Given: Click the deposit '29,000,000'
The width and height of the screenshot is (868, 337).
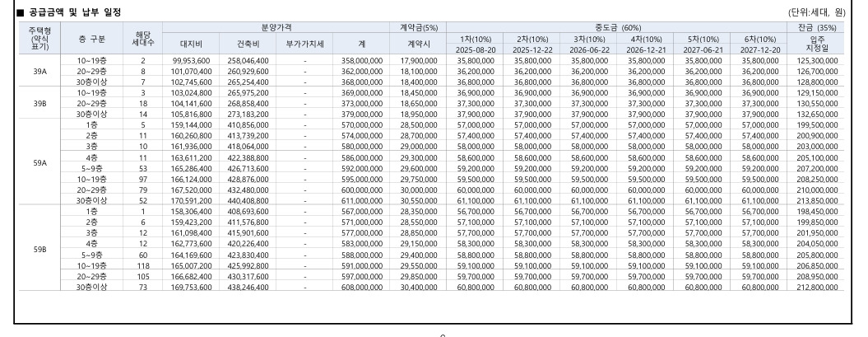Looking at the screenshot, I should tap(419, 147).
